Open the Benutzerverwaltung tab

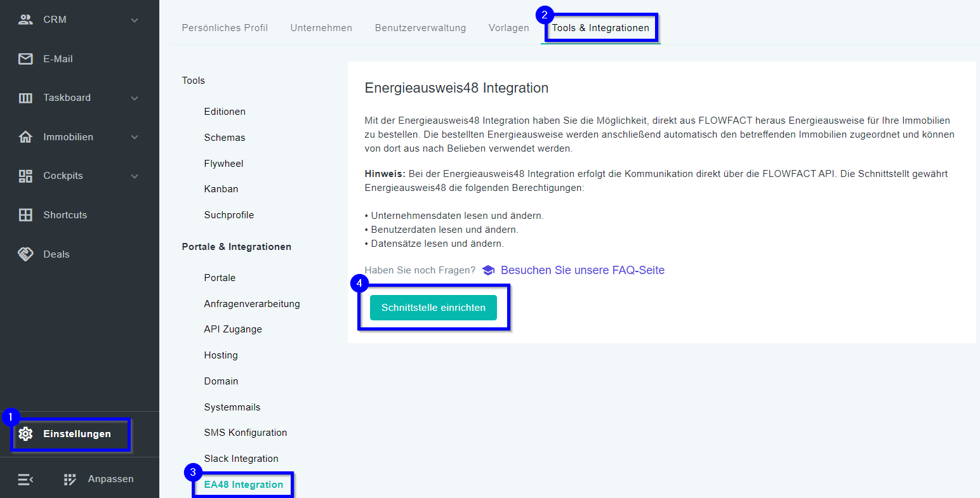click(420, 28)
